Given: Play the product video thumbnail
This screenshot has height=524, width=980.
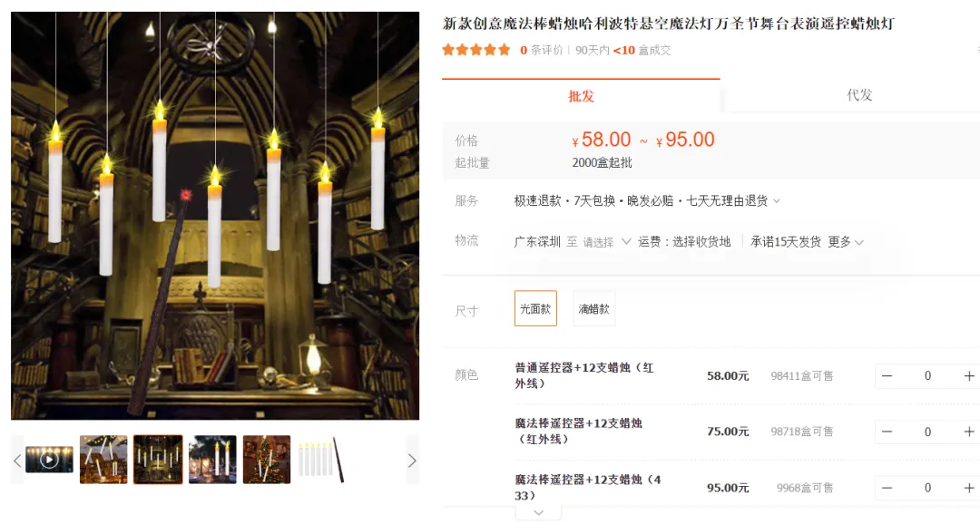Looking at the screenshot, I should tap(49, 460).
